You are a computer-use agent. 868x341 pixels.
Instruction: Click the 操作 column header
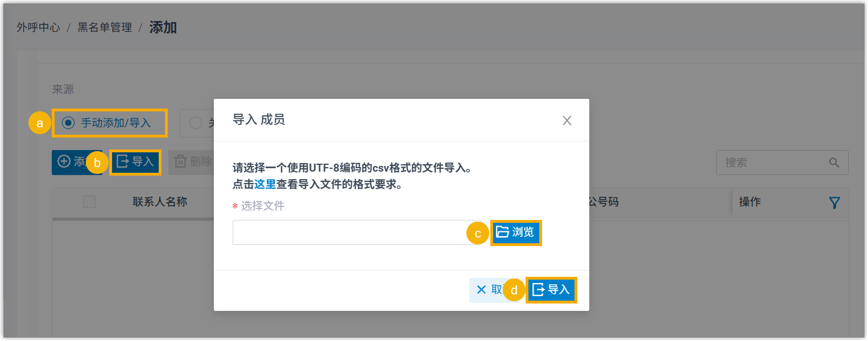pyautogui.click(x=750, y=202)
